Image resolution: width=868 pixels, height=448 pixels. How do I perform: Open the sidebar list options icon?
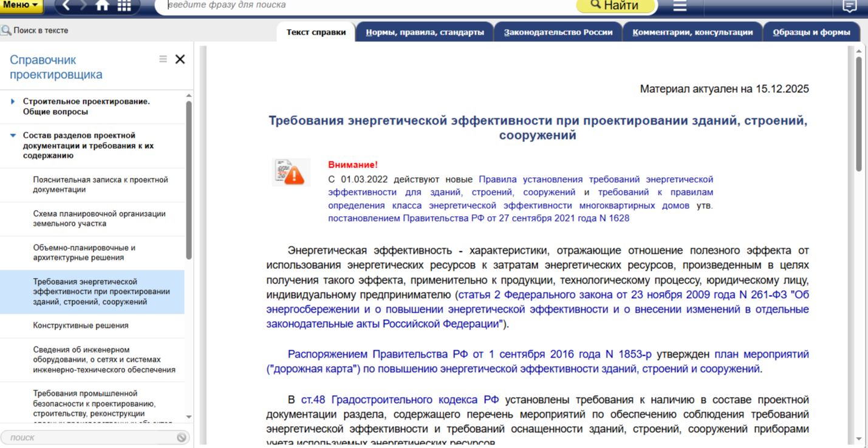(x=163, y=59)
